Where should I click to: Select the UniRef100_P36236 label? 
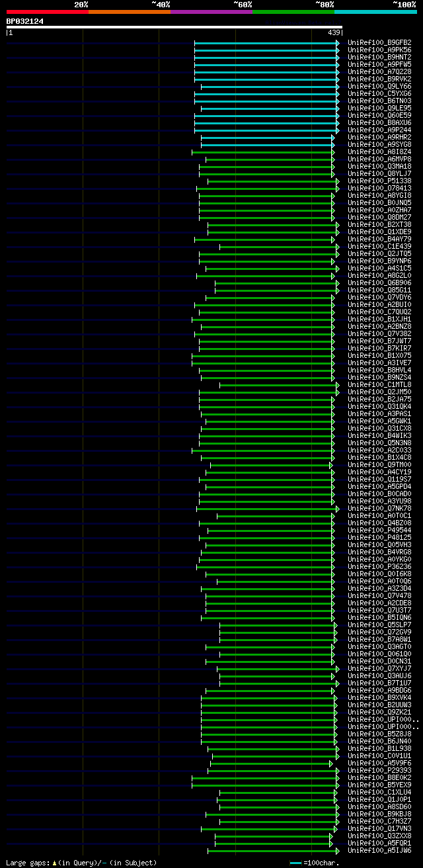tap(379, 567)
